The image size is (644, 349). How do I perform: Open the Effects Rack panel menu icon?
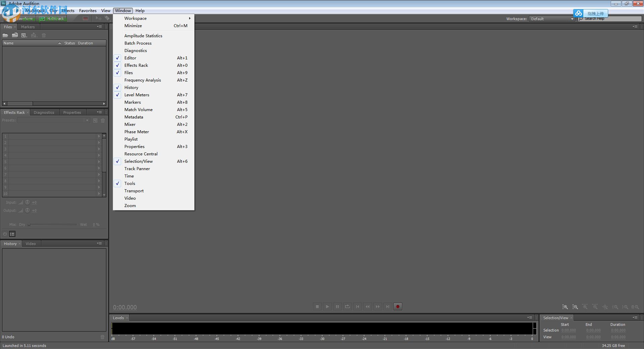point(99,112)
